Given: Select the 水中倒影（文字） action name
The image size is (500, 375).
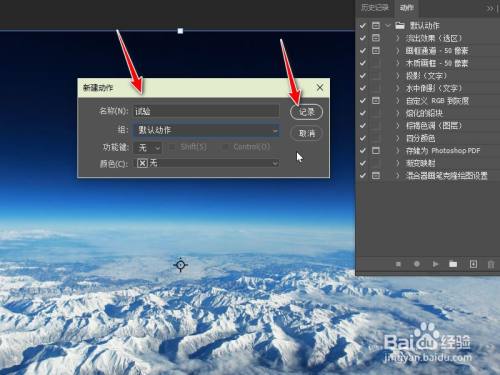Looking at the screenshot, I should click(x=434, y=88).
